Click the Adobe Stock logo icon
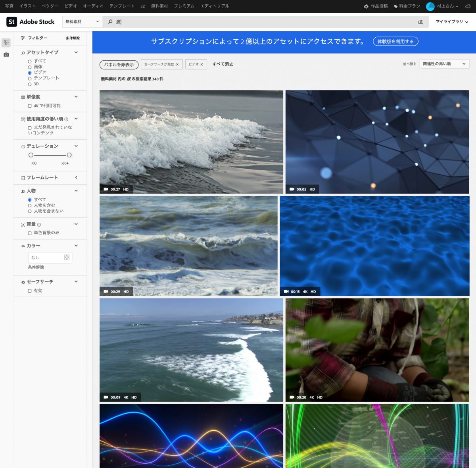 12,22
